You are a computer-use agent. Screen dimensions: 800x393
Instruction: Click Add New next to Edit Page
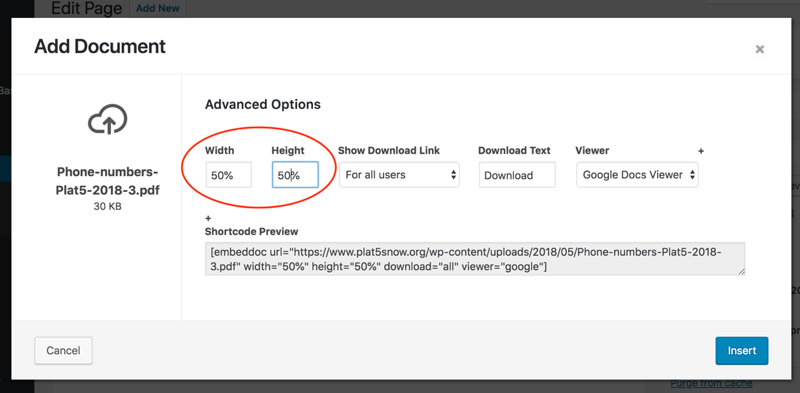(x=158, y=9)
